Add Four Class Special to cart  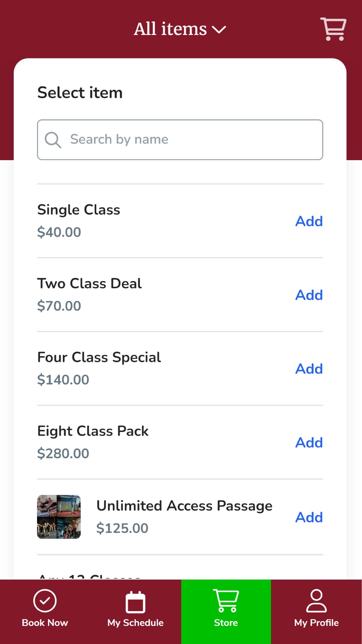(309, 369)
